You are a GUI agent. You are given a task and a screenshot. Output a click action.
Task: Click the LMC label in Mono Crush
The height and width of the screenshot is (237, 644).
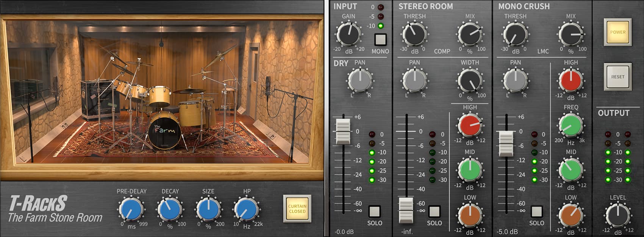tap(543, 51)
